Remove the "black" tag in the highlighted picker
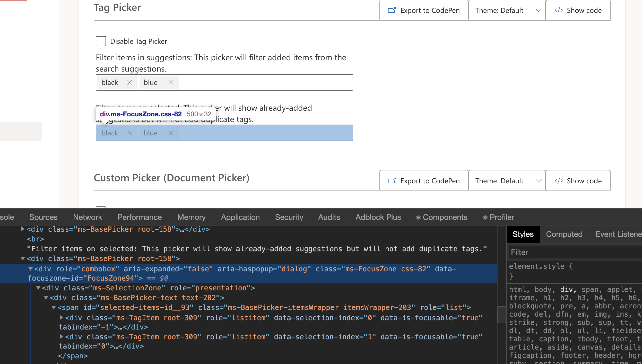 (130, 133)
